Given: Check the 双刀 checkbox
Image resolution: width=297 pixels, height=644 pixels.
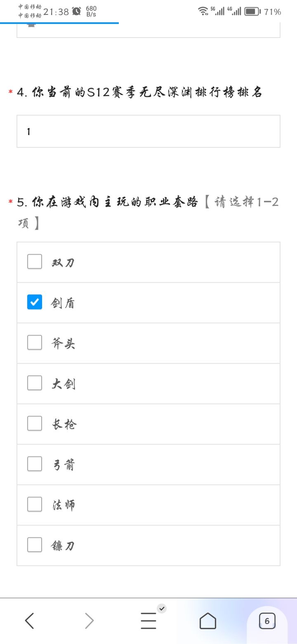Looking at the screenshot, I should tap(35, 262).
